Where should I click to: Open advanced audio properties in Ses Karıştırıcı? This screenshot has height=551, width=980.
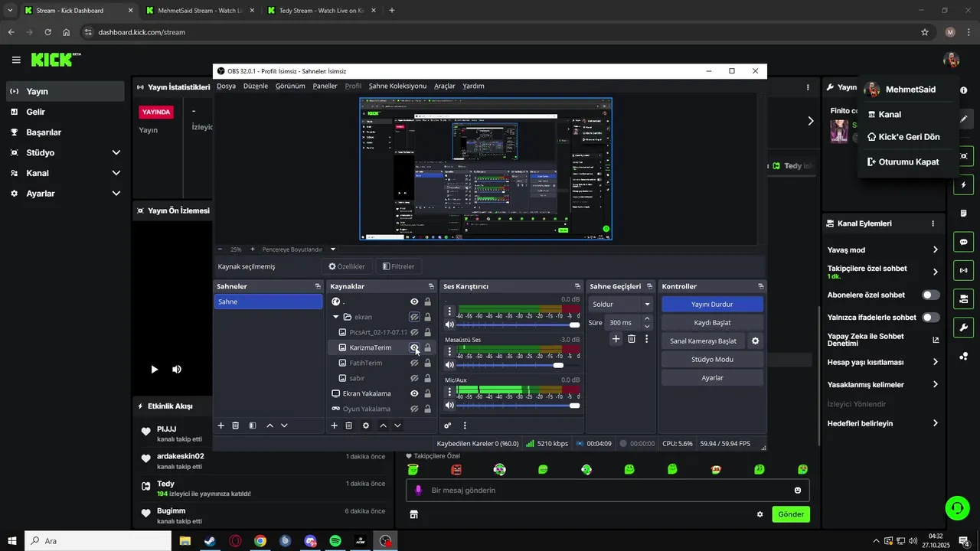[x=448, y=425]
